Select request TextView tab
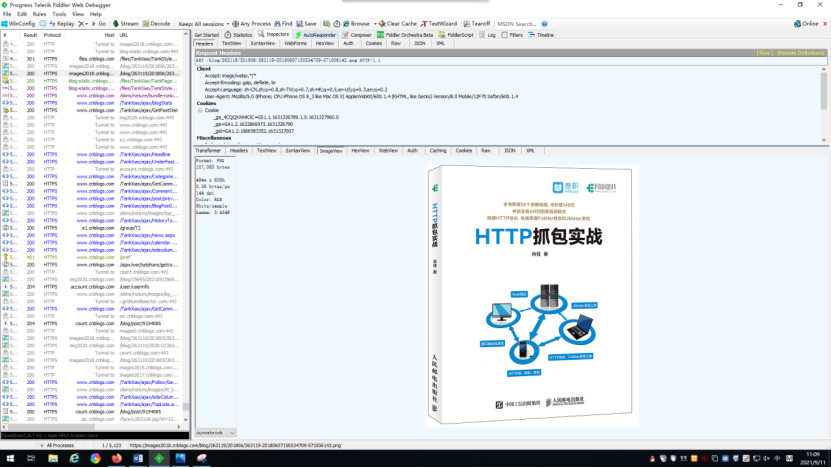This screenshot has height=468, width=831. point(232,43)
